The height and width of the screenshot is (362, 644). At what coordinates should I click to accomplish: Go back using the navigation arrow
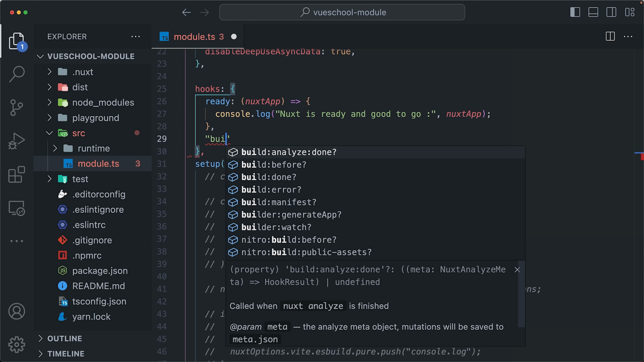click(186, 12)
